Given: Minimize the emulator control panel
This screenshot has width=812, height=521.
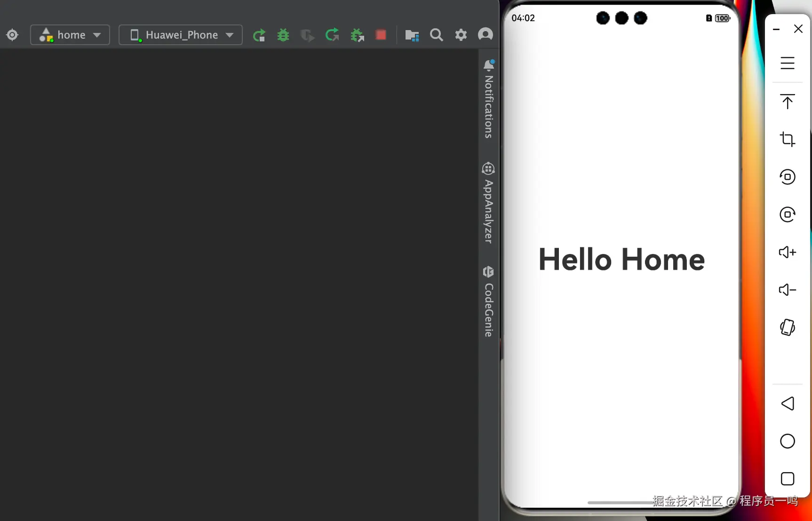Looking at the screenshot, I should coord(777,29).
